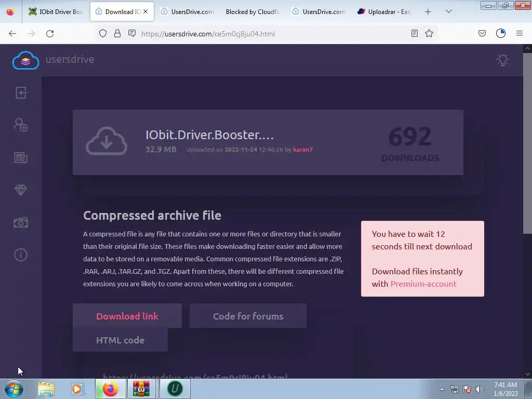
Task: Open Windows Media Player from taskbar
Action: point(77,389)
